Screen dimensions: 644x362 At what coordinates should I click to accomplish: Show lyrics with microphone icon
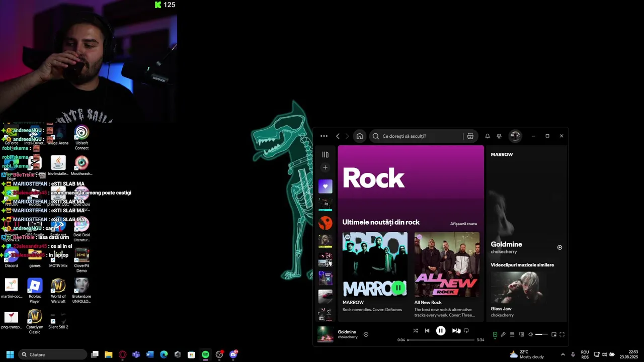pyautogui.click(x=503, y=334)
